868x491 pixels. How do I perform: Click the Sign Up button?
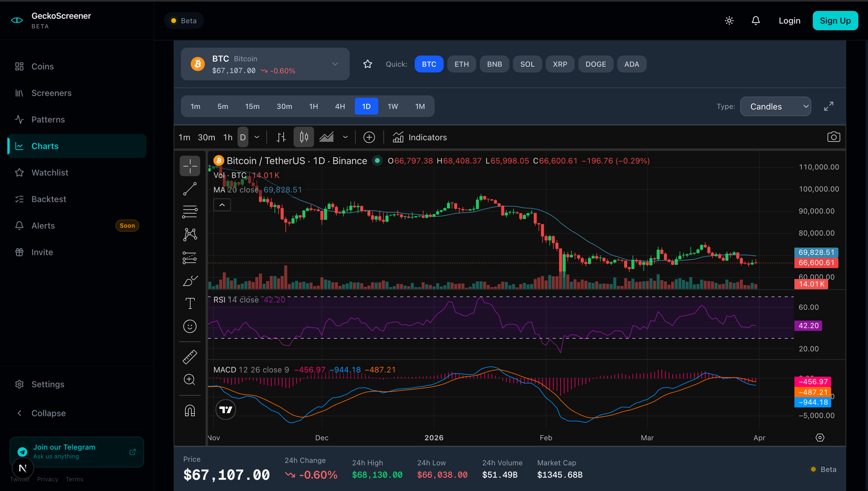[x=835, y=20]
